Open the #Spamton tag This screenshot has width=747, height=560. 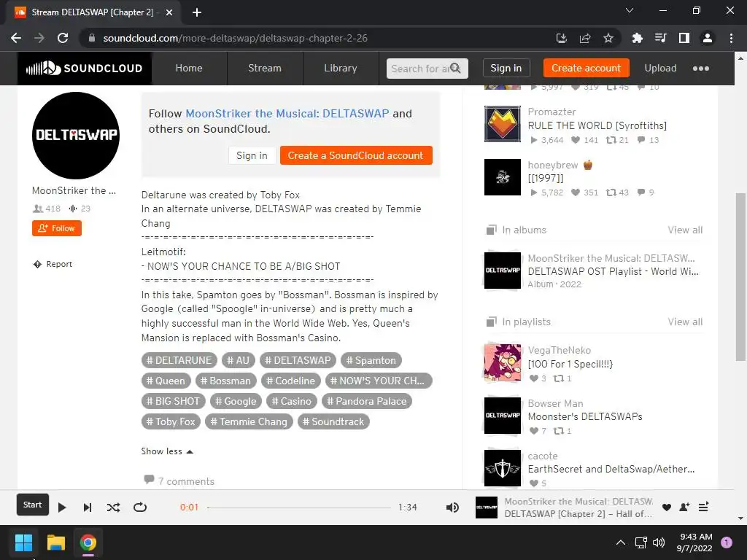[371, 360]
